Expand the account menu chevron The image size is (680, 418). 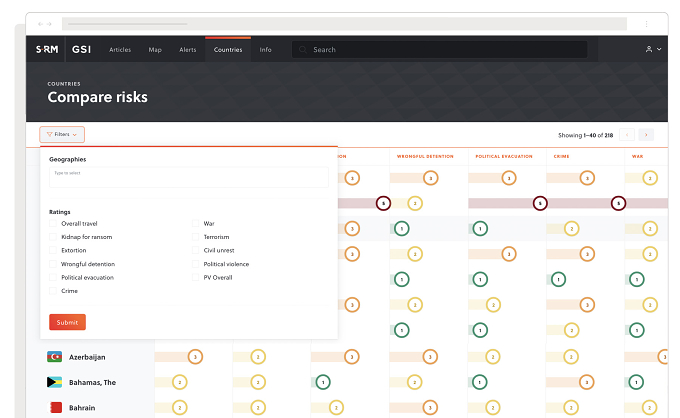659,49
